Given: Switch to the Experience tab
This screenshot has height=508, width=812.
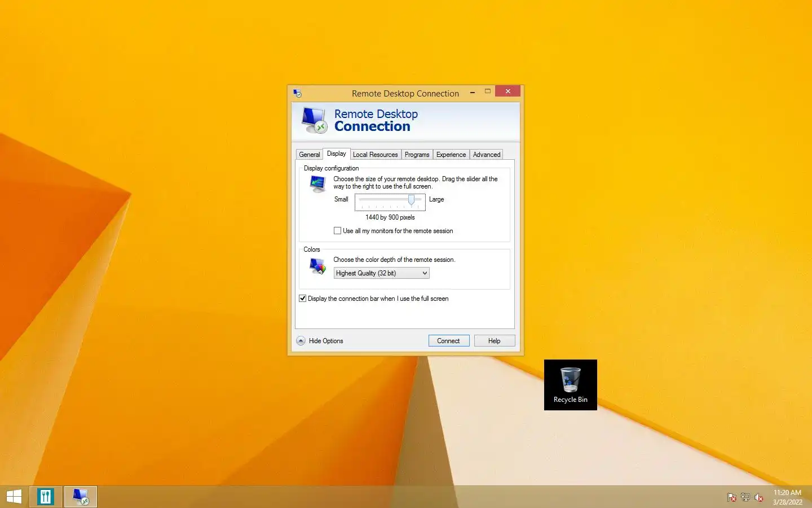Looking at the screenshot, I should click(x=451, y=155).
